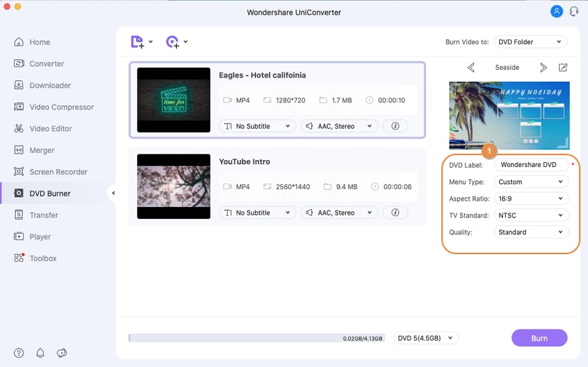Click the Seaside template preview image
The height and width of the screenshot is (367, 588).
tap(509, 115)
